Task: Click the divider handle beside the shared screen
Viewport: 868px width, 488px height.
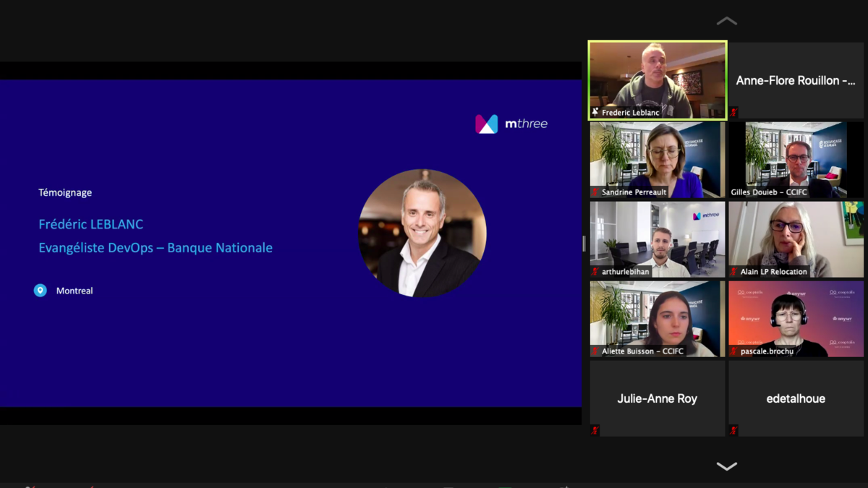Action: click(x=584, y=244)
